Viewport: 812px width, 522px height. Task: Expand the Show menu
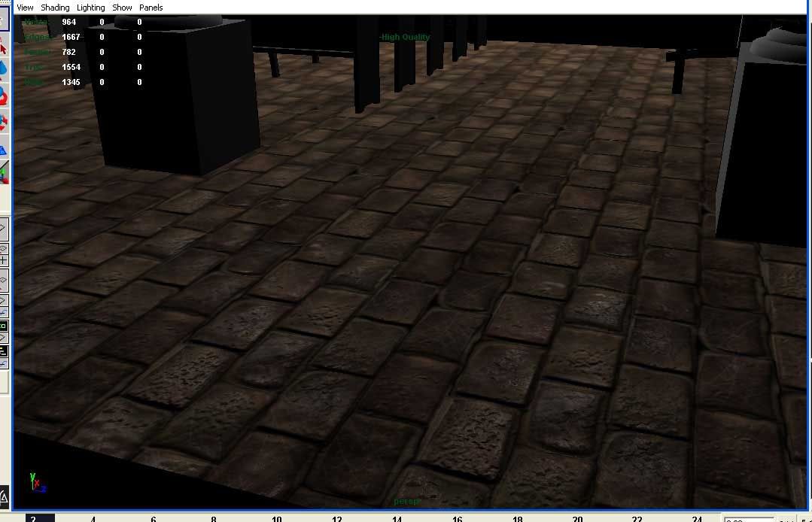[x=122, y=8]
